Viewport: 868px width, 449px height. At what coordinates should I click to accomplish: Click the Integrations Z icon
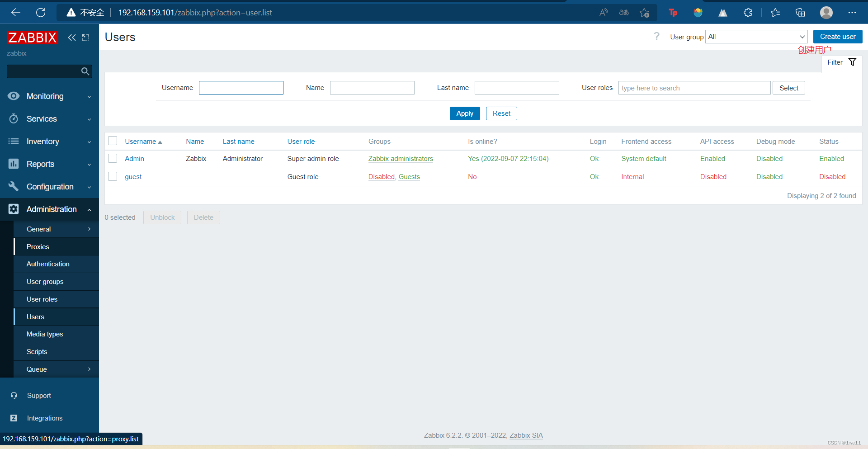coord(14,418)
